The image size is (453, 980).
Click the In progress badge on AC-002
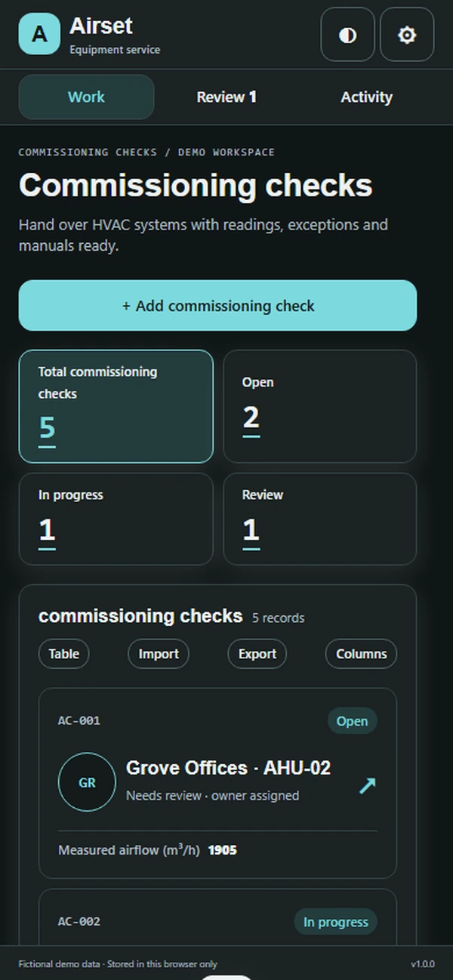coord(335,922)
